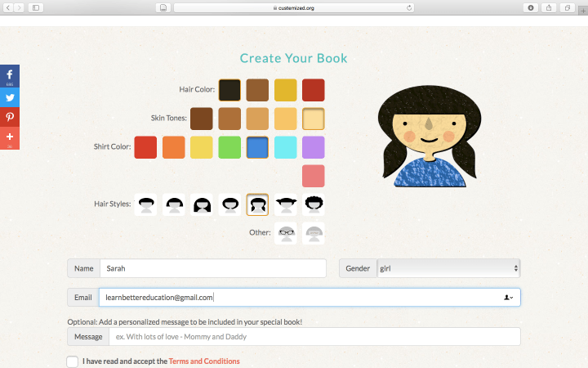Choose the curly afro hair style
Image resolution: width=588 pixels, height=368 pixels.
(x=314, y=204)
